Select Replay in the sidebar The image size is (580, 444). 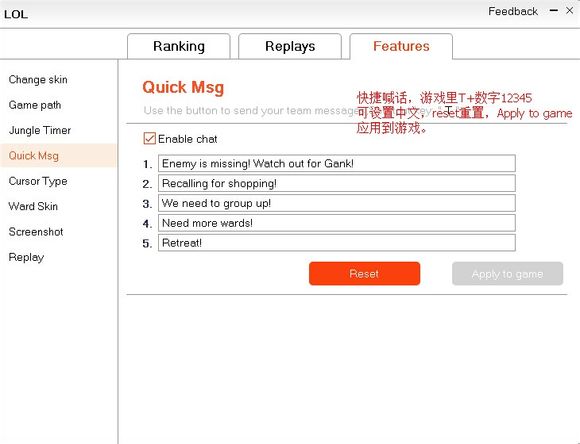pos(26,257)
